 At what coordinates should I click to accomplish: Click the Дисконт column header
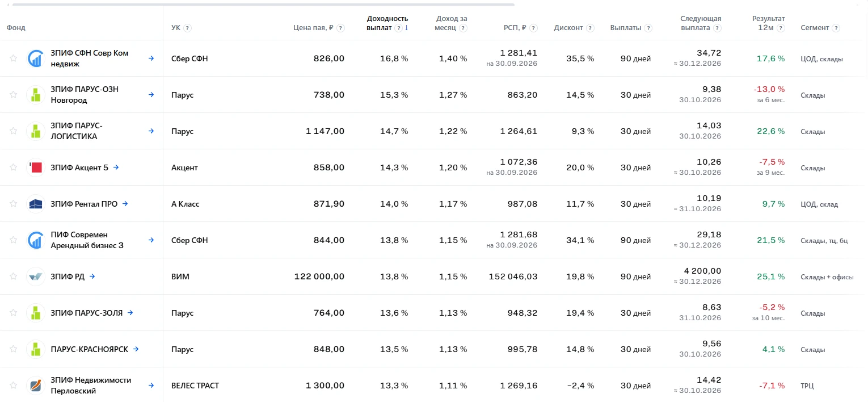pyautogui.click(x=568, y=28)
